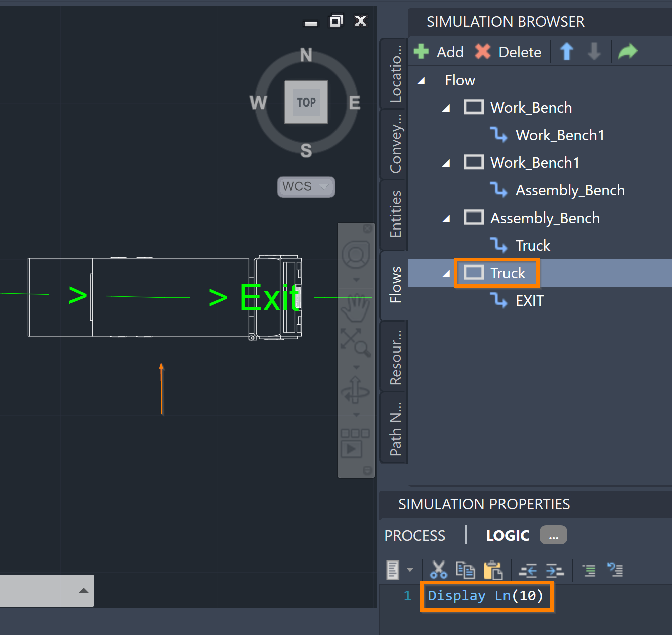
Task: Click the ellipsis button next to LOGIC
Action: (x=553, y=535)
